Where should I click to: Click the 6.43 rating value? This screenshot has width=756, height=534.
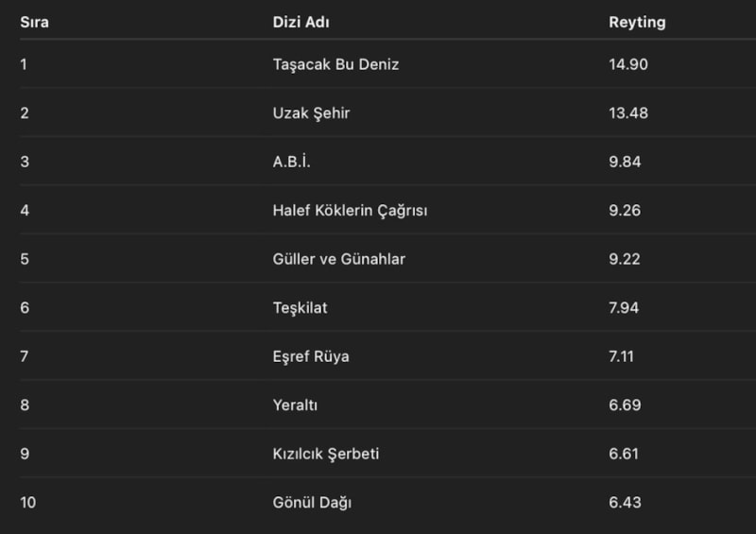[x=625, y=502]
